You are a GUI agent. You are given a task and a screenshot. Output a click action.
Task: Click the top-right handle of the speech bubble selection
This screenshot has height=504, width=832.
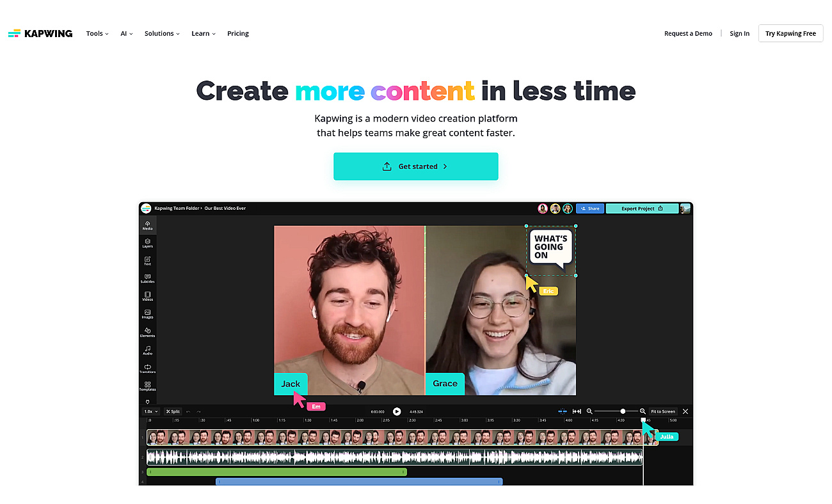click(575, 226)
